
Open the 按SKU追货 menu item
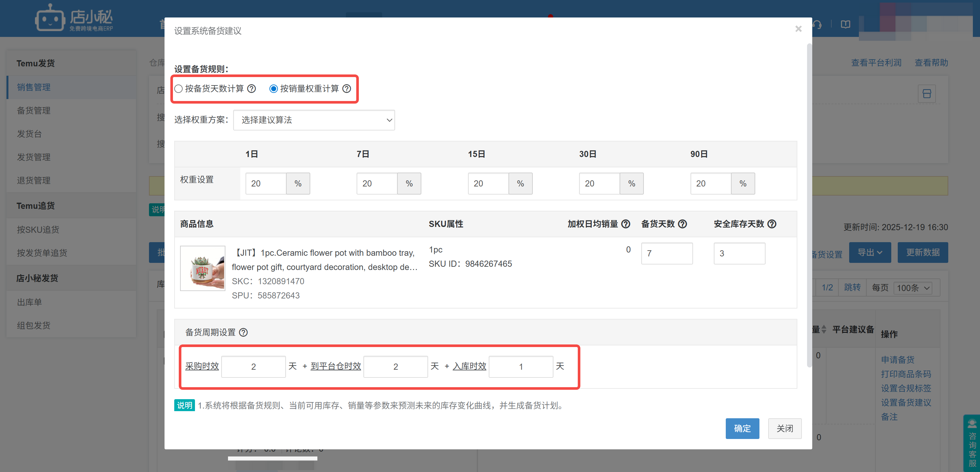tap(38, 229)
